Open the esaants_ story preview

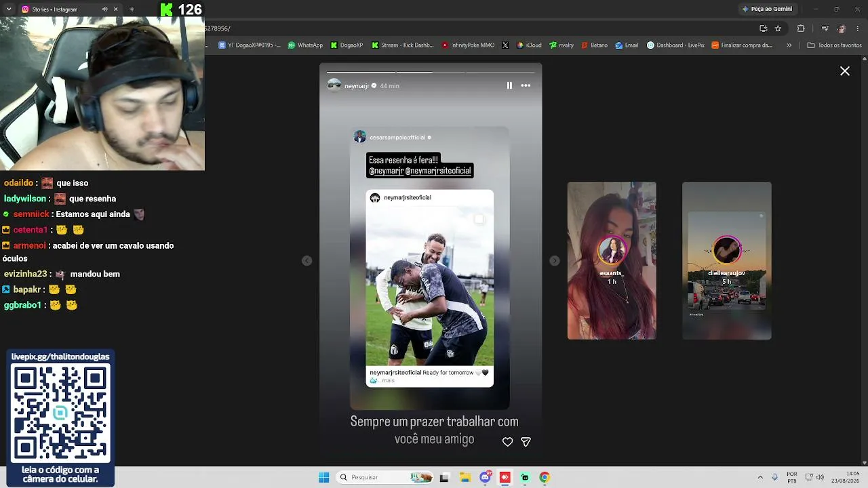(612, 261)
